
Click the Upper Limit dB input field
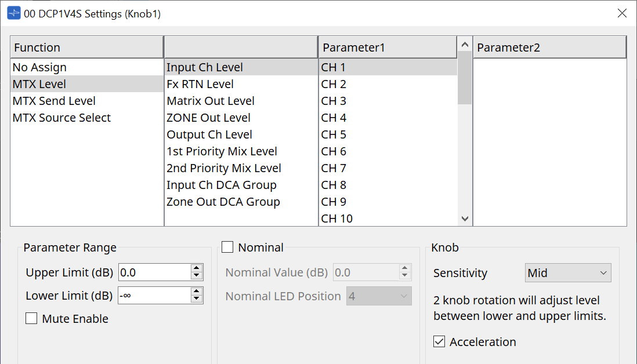tap(154, 272)
